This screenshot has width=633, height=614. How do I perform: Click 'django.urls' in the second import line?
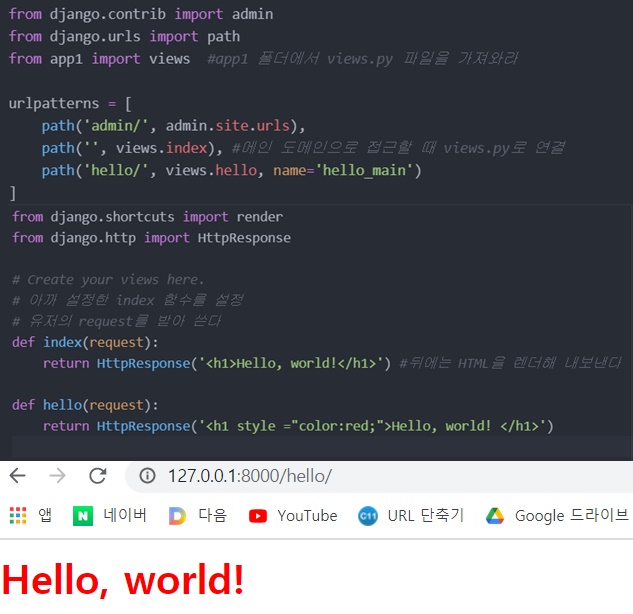click(95, 36)
